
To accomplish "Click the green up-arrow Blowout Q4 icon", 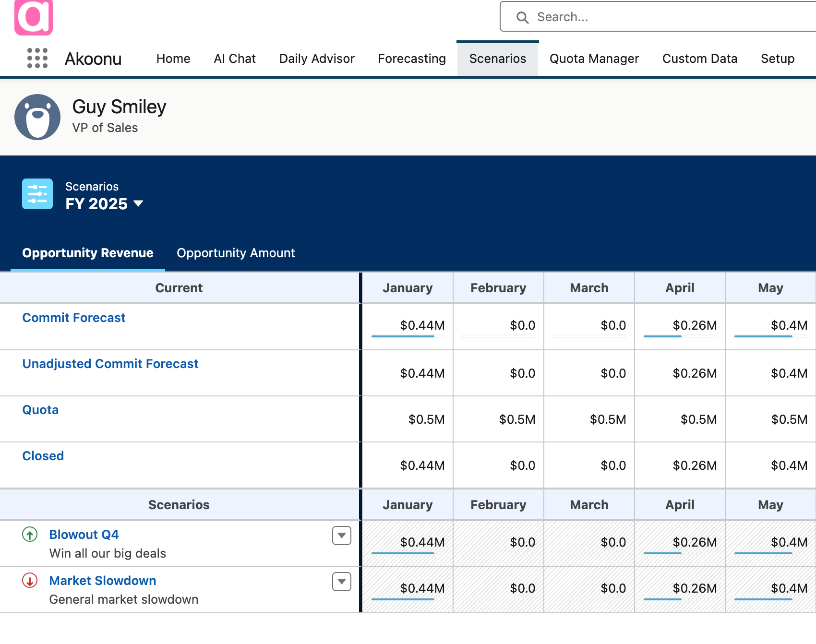I will (30, 534).
